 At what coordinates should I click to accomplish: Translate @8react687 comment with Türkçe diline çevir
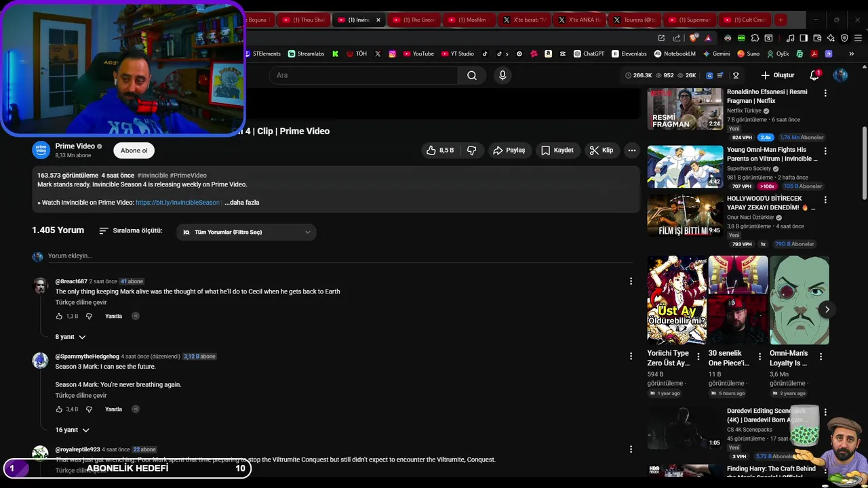pos(81,302)
